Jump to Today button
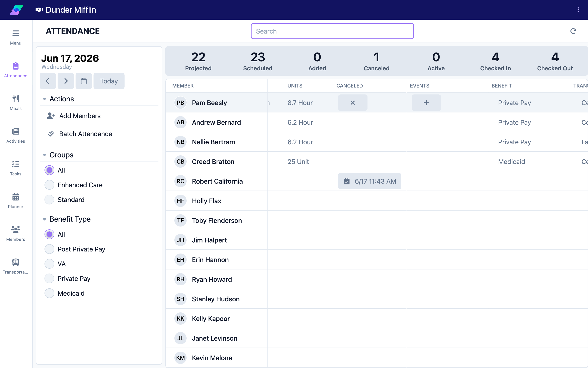This screenshot has width=588, height=368. point(109,81)
